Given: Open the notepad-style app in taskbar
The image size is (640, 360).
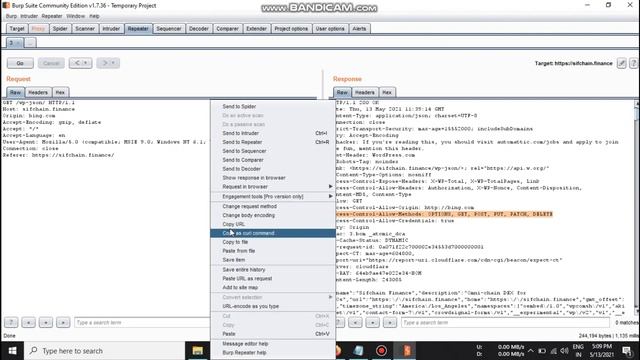Looking at the screenshot, I should pyautogui.click(x=358, y=351).
